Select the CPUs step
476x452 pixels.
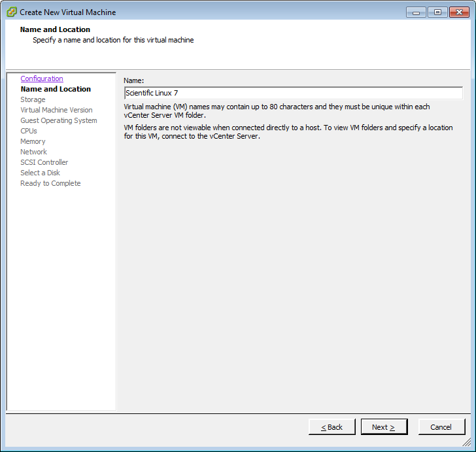coord(29,131)
